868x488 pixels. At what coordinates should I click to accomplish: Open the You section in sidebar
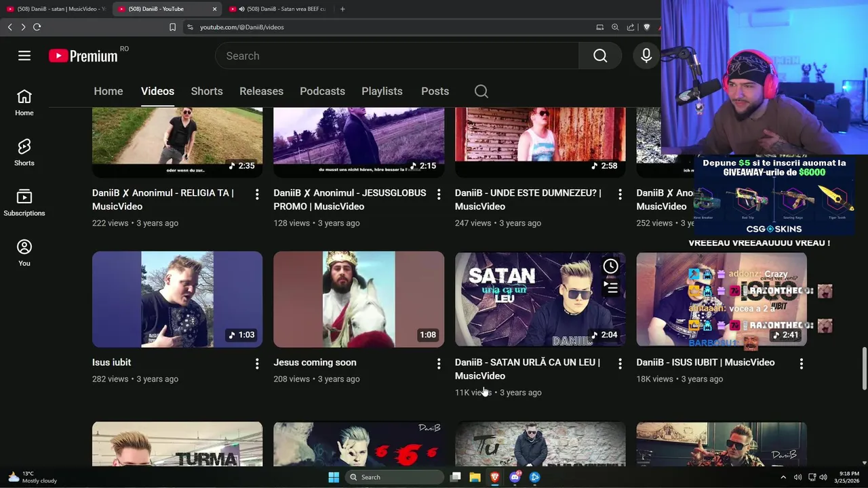pos(24,253)
